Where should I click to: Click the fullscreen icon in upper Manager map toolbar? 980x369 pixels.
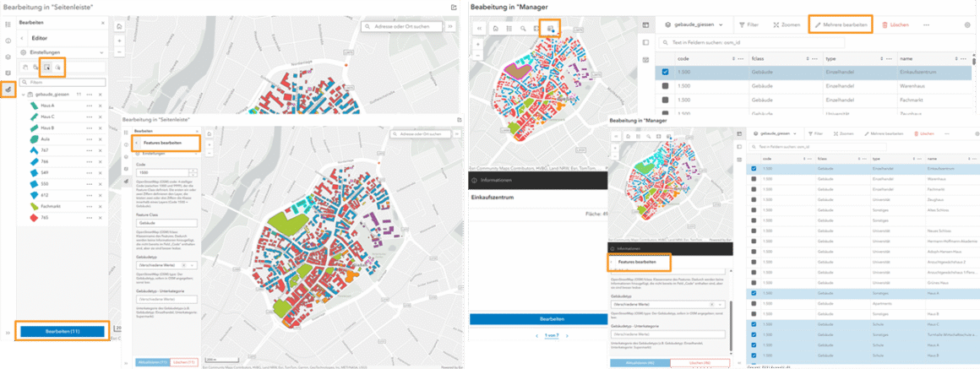click(x=536, y=29)
